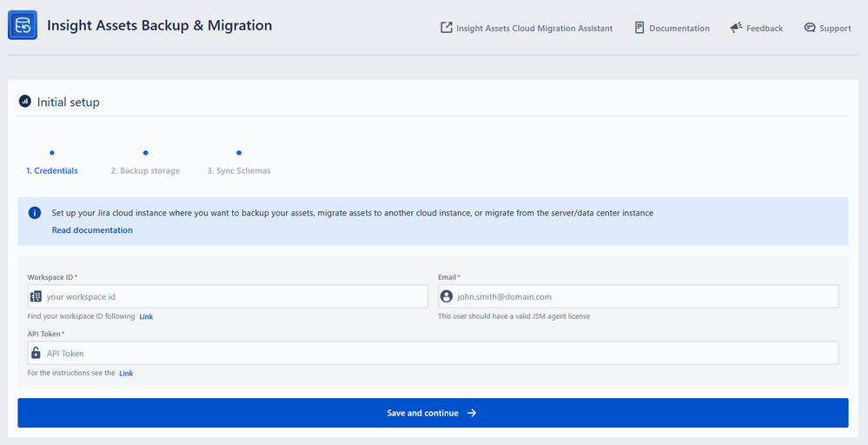Click the Email field label
This screenshot has width=868, height=445.
(x=449, y=276)
